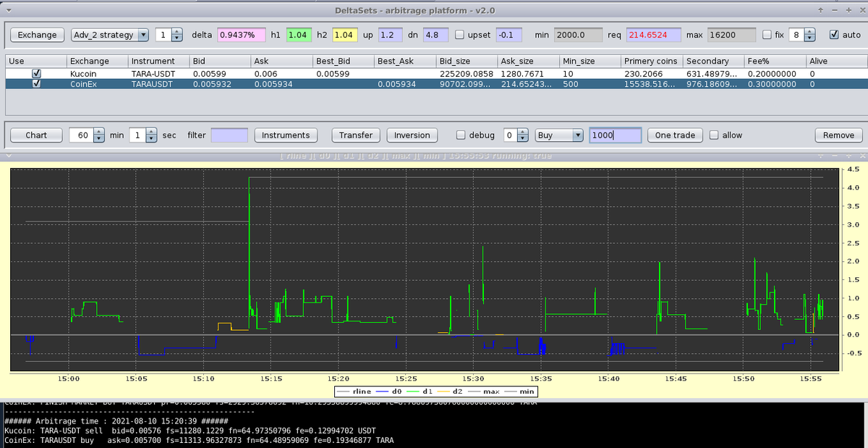This screenshot has width=868, height=448.
Task: Click the yellow h2 value field
Action: [x=345, y=35]
